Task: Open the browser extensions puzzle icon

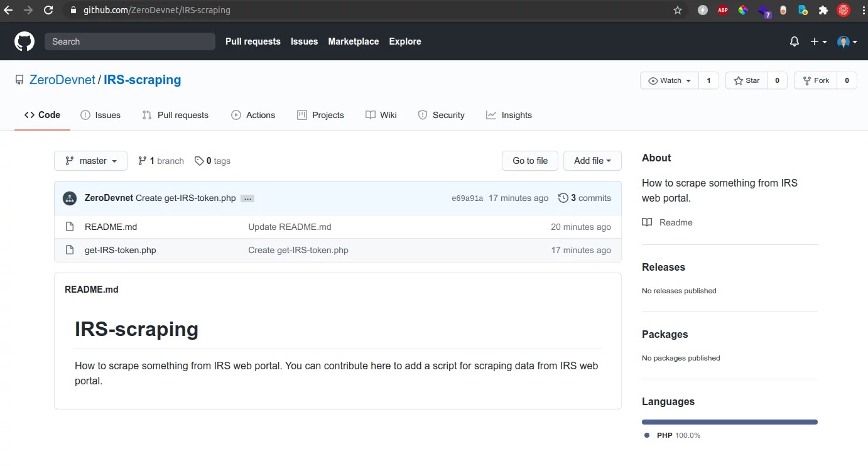Action: [823, 10]
